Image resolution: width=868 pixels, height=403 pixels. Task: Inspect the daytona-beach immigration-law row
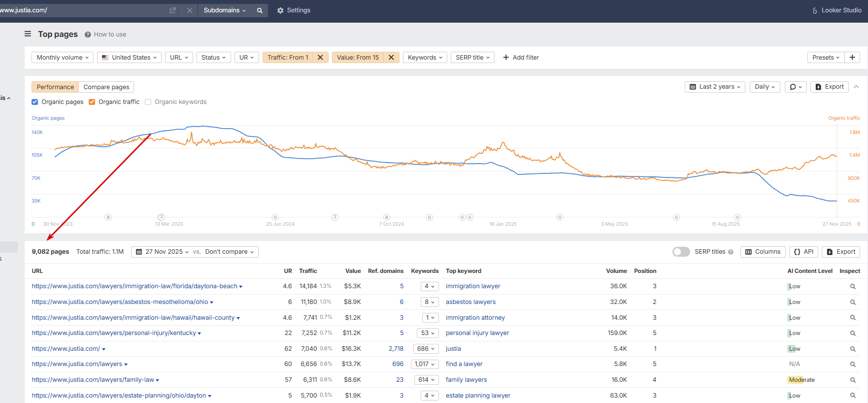coord(853,286)
